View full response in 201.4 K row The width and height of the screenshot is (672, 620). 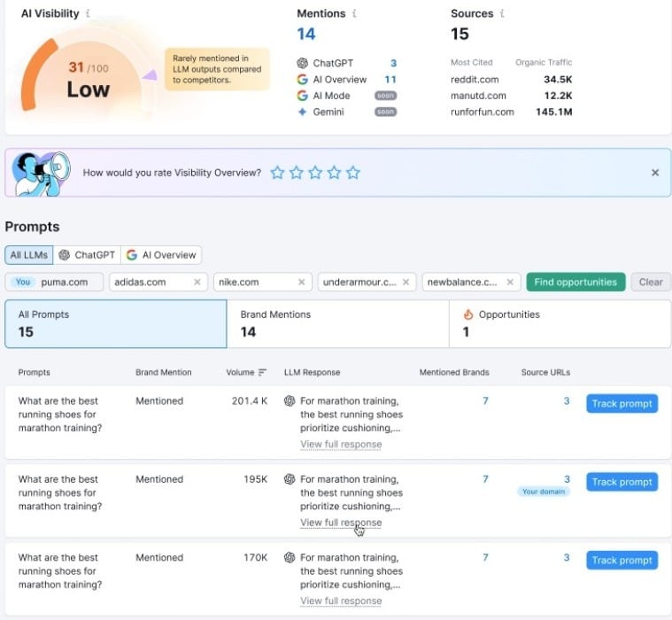pos(341,445)
